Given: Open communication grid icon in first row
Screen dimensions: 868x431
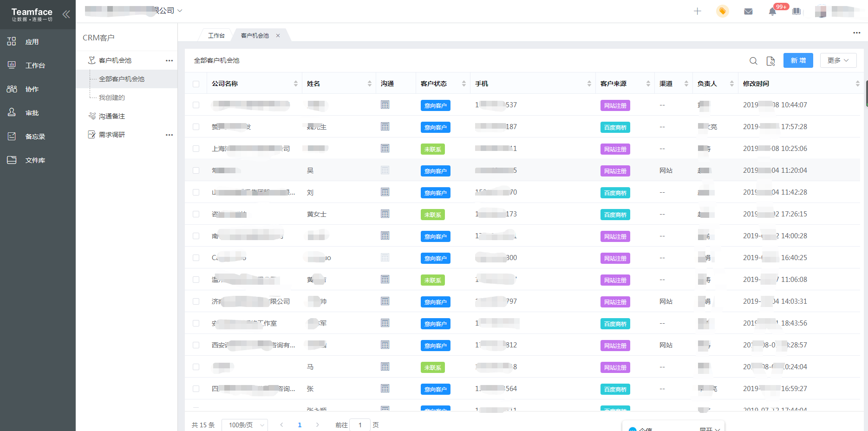Looking at the screenshot, I should [385, 105].
